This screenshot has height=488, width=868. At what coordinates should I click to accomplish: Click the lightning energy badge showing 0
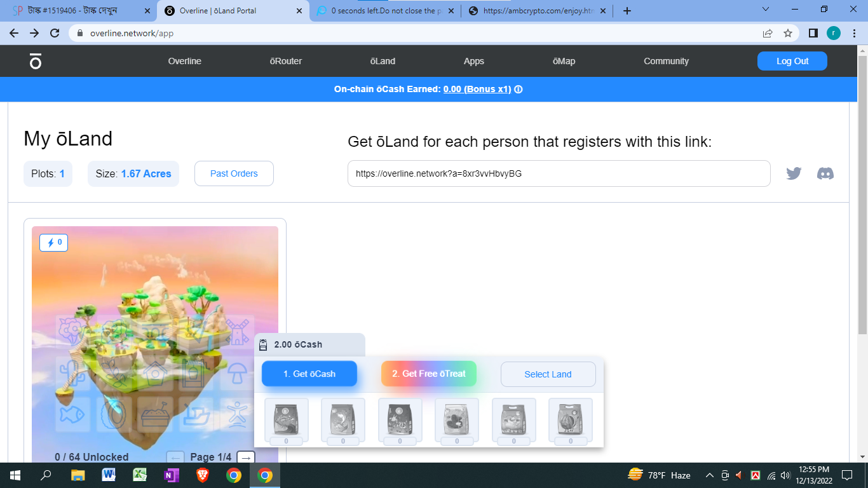54,243
